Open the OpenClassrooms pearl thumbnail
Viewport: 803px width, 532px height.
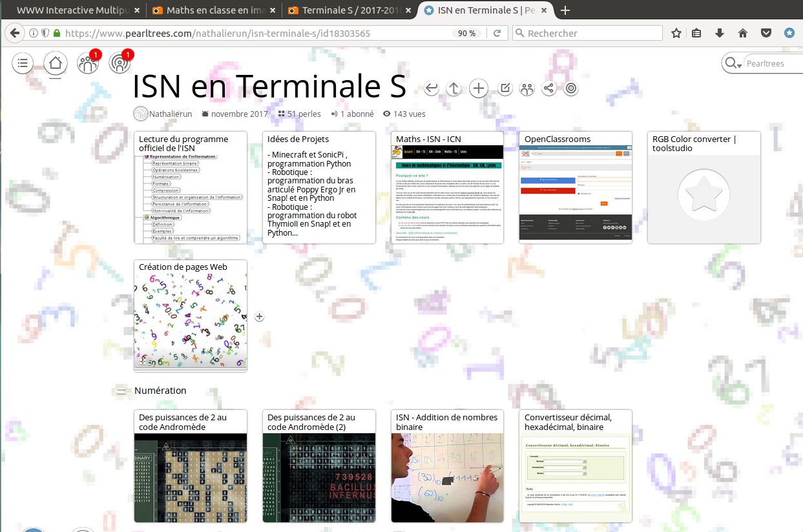click(x=575, y=194)
